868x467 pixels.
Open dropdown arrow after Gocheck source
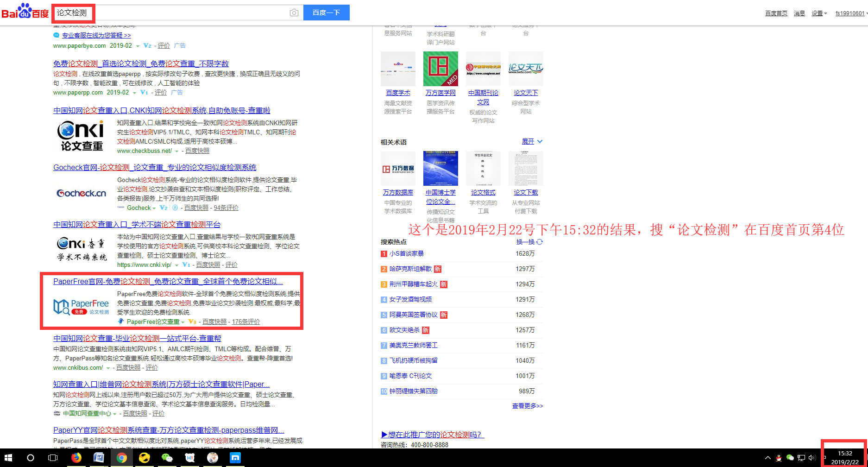point(155,208)
